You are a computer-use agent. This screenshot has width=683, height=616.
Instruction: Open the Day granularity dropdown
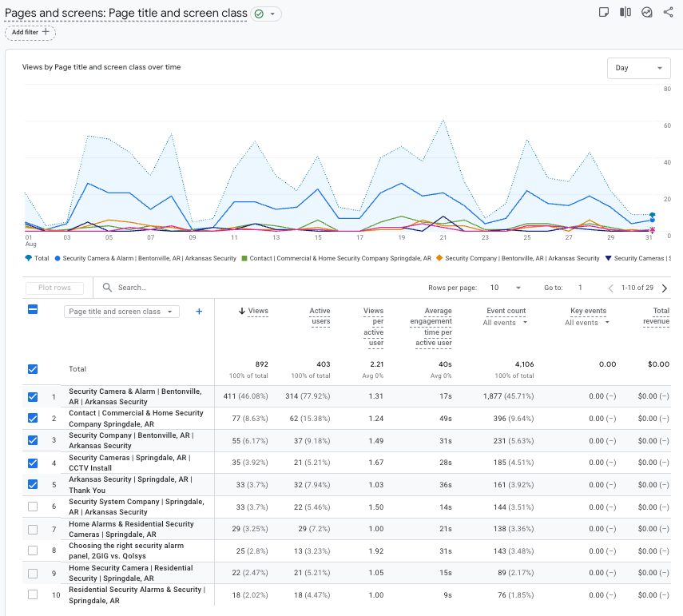point(638,68)
